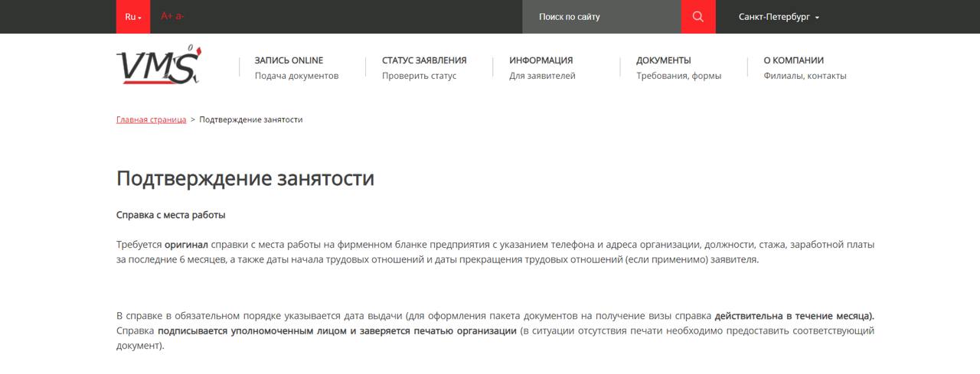The width and height of the screenshot is (980, 374).
Task: Go to Главная страница breadcrumb link
Action: [151, 120]
